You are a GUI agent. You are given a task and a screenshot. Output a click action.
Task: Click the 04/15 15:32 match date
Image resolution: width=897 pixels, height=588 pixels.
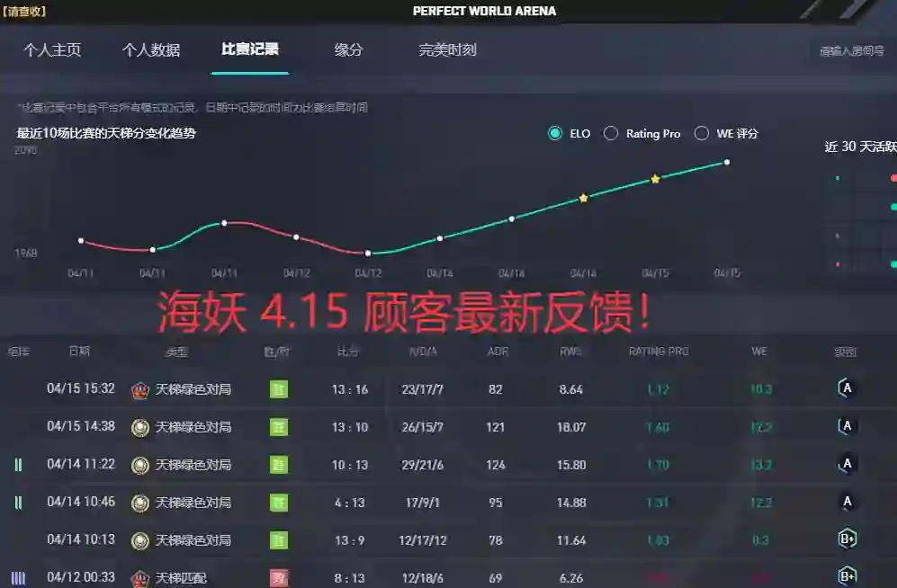[x=81, y=388]
